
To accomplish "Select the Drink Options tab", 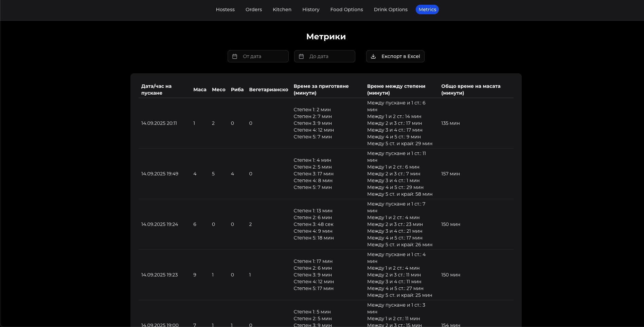I will (391, 9).
